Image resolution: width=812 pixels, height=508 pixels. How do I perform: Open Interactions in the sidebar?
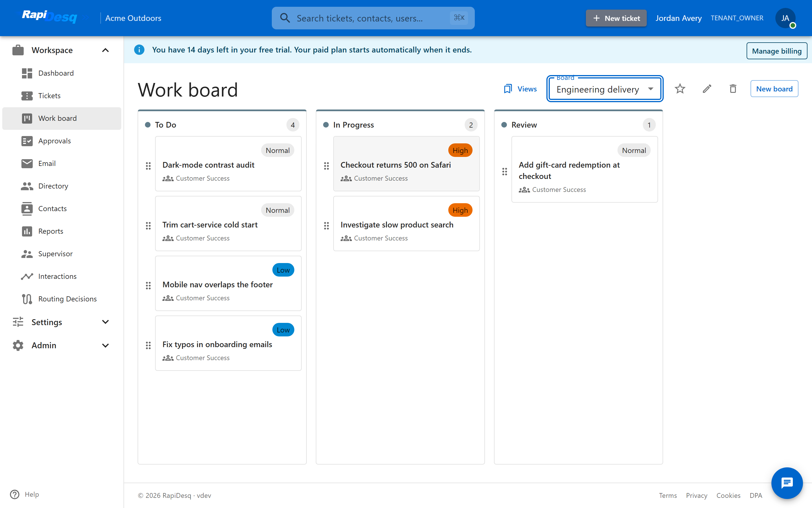pyautogui.click(x=61, y=276)
